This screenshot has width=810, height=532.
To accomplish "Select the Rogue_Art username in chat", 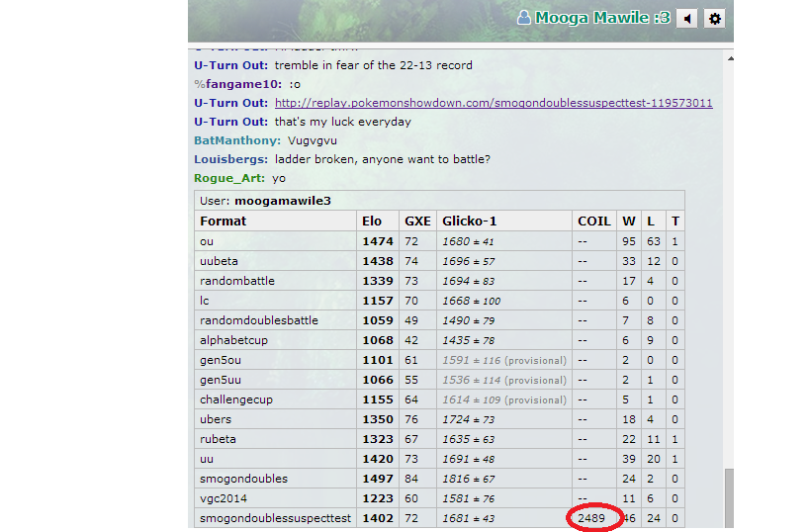I will point(229,178).
